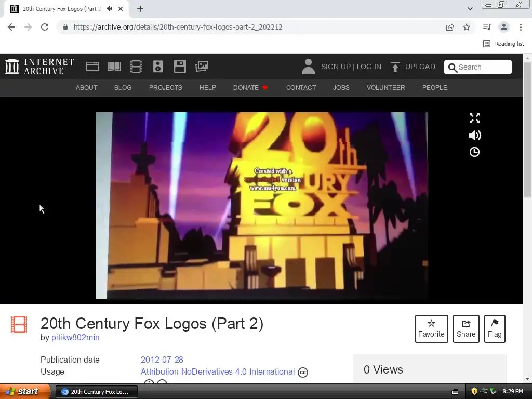Click the Creative Commons cc icon
This screenshot has width=532, height=399.
click(x=303, y=373)
